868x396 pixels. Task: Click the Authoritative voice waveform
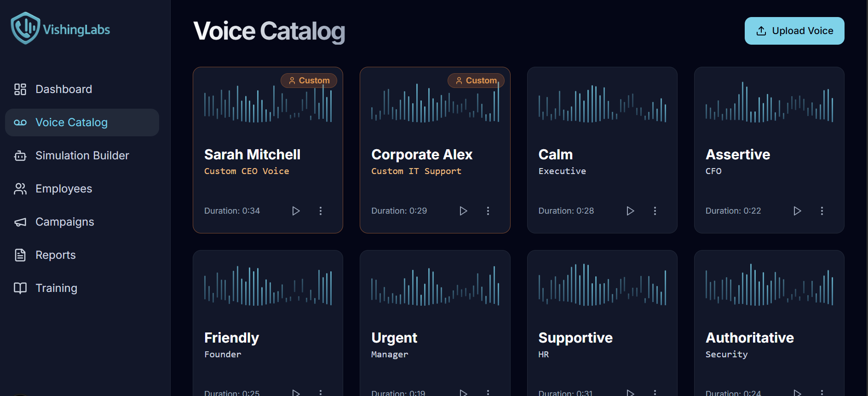click(769, 285)
